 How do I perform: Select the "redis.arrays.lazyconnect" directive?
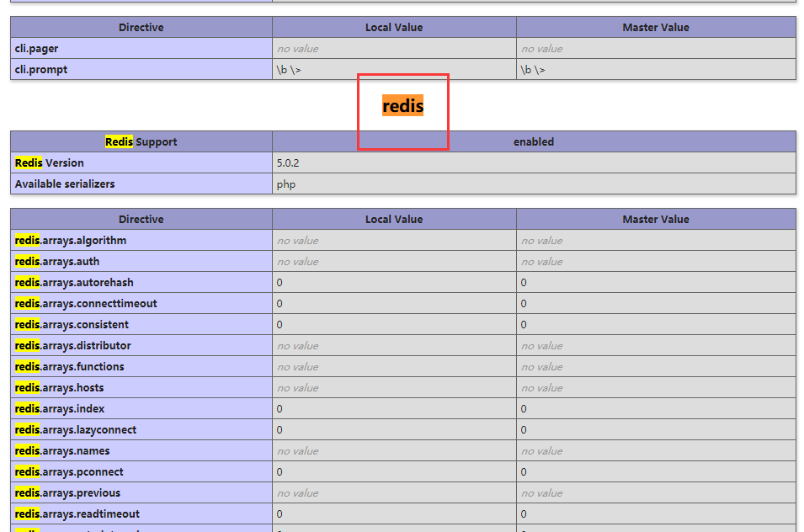76,429
